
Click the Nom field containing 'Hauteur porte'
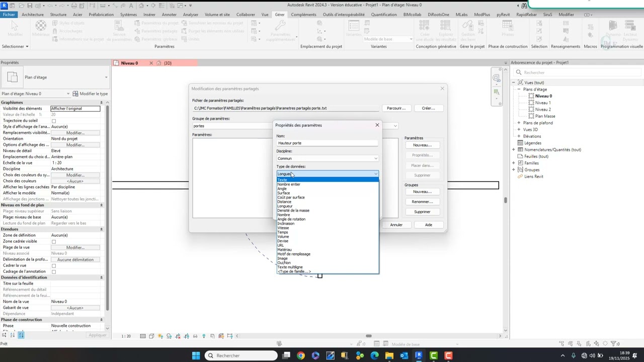click(x=327, y=143)
